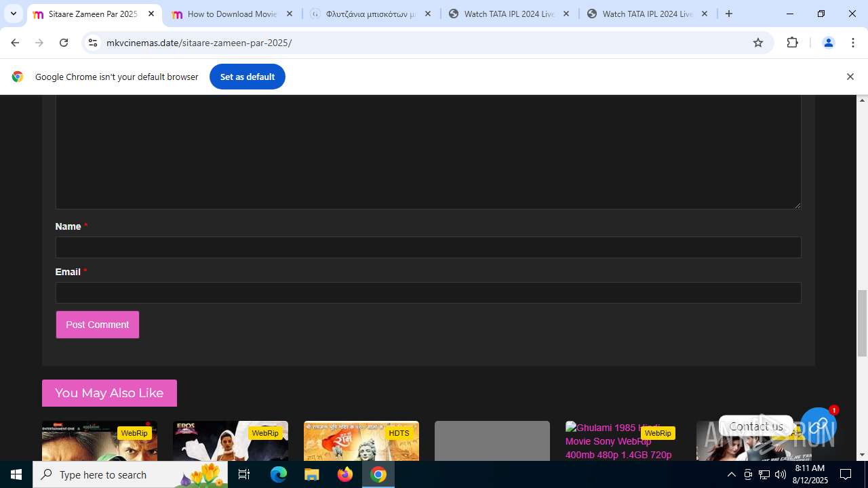Screen dimensions: 868x488
Task: Click inside the comment text area
Action: click(428, 152)
